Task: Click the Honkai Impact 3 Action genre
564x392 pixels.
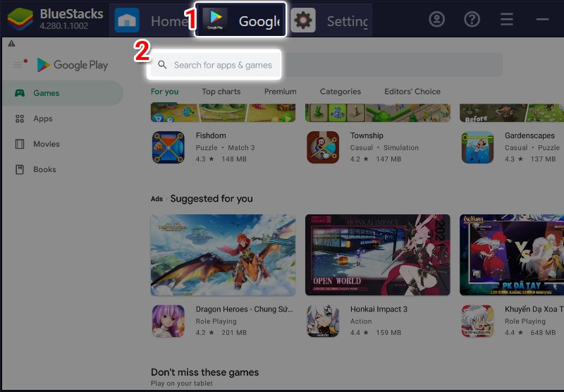Action: 361,321
